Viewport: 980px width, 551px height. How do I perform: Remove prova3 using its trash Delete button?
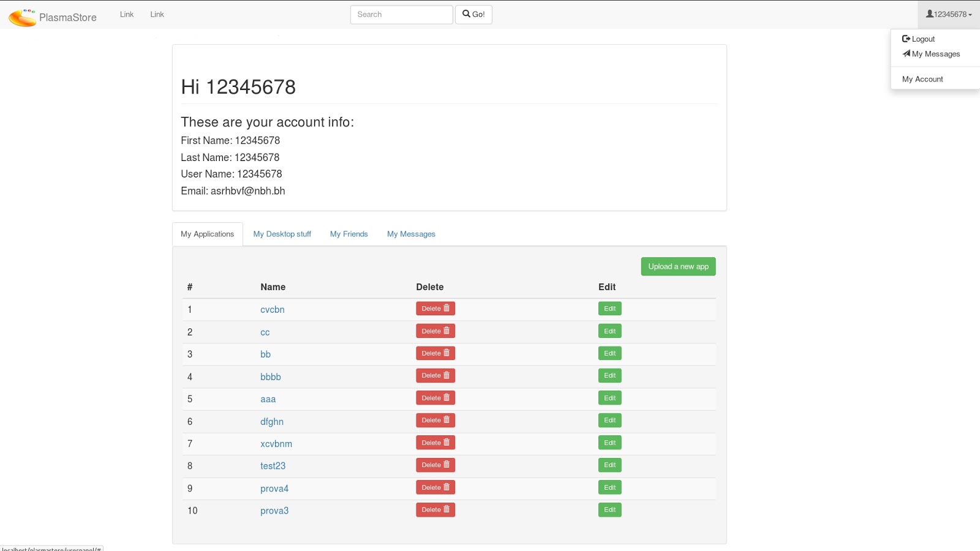click(x=435, y=510)
